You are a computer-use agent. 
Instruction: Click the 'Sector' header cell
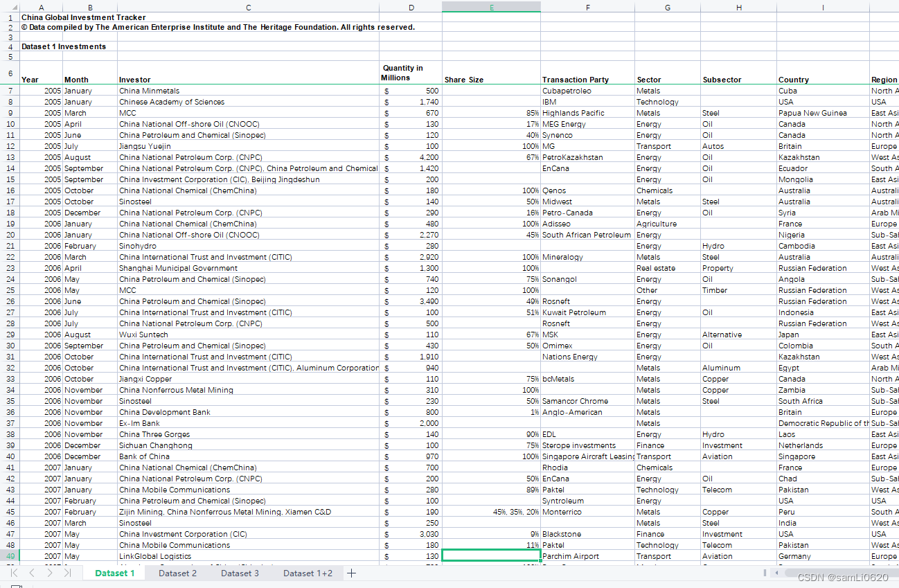tap(668, 73)
